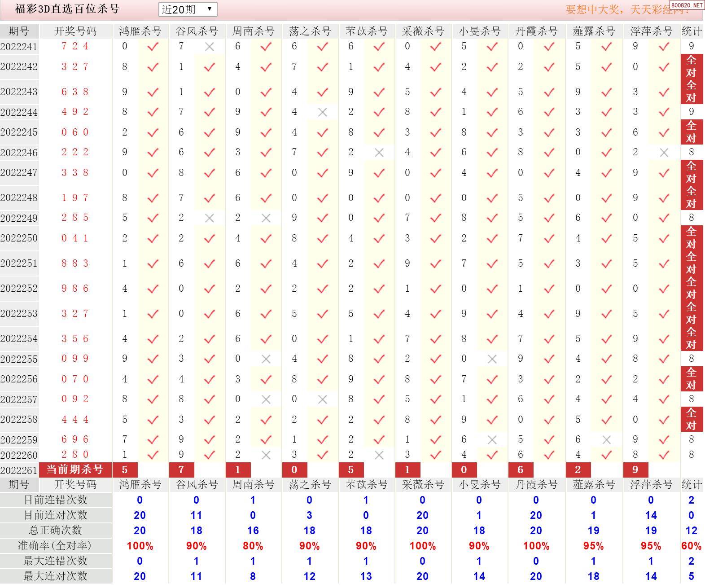The height and width of the screenshot is (588, 705).
Task: Click the 总正确次数 row label
Action: (x=56, y=531)
